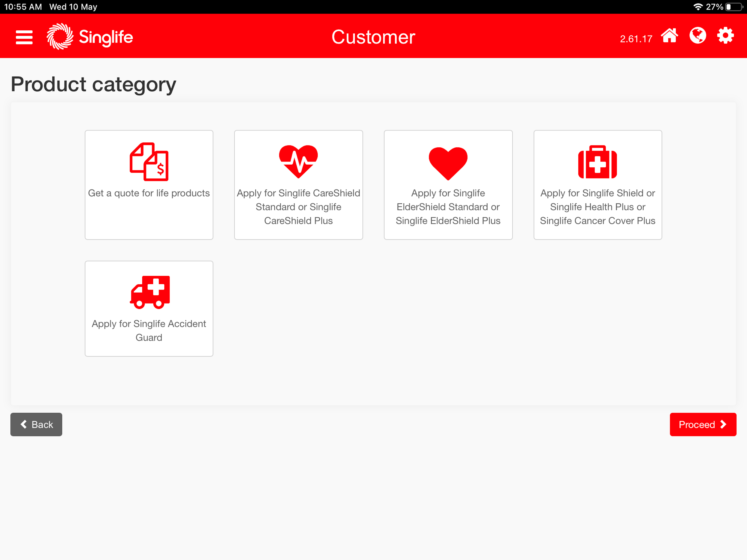This screenshot has width=747, height=560.
Task: Click the heartbeat CareShield icon
Action: pyautogui.click(x=299, y=162)
